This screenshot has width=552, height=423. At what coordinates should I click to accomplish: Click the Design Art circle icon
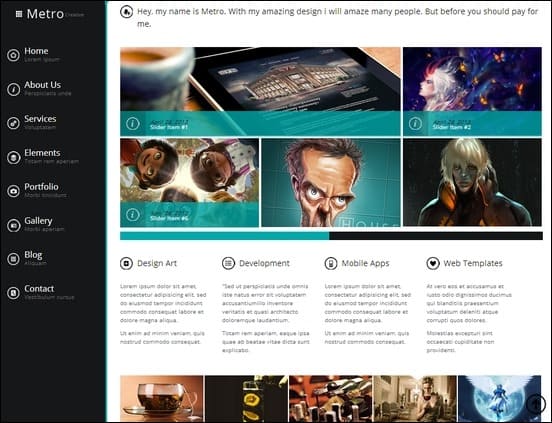click(x=126, y=263)
